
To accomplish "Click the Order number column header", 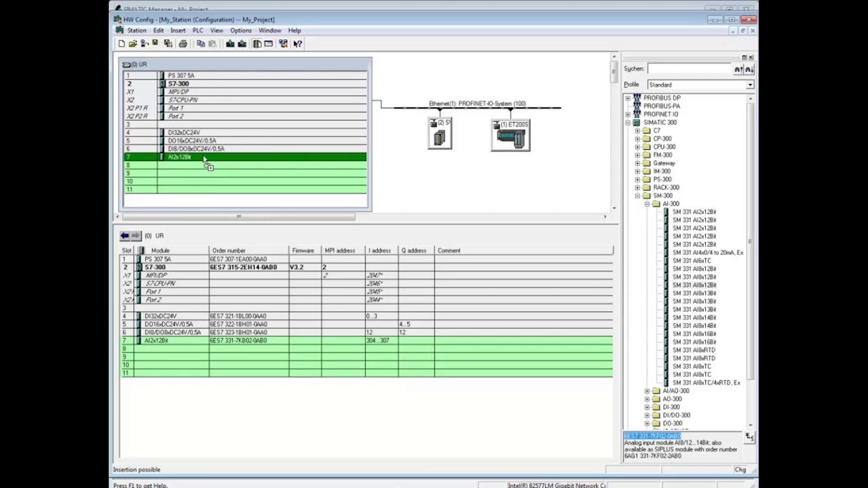I will (249, 251).
